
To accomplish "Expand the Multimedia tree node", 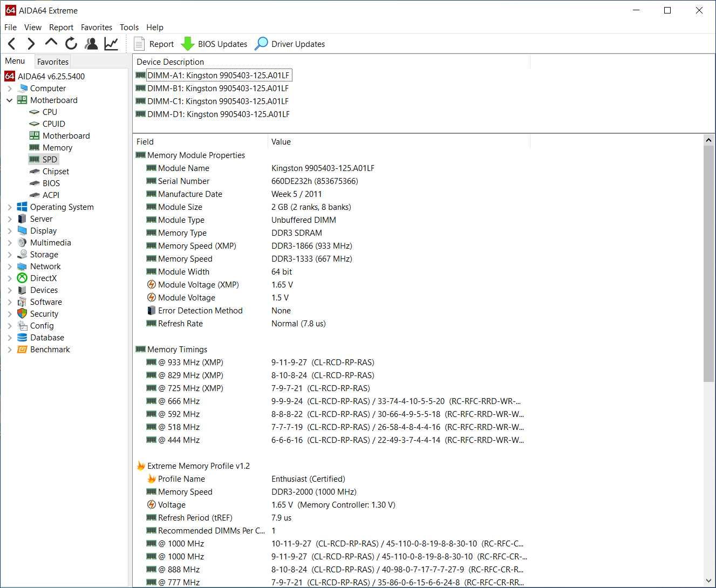I will (x=10, y=243).
